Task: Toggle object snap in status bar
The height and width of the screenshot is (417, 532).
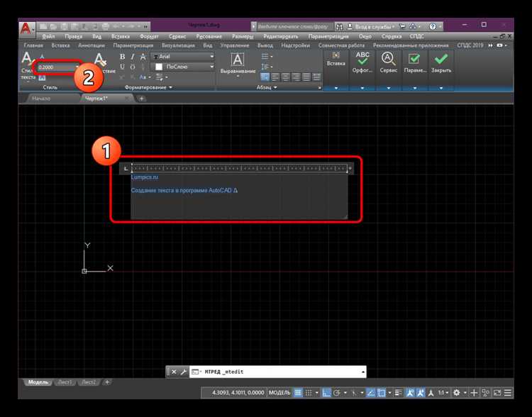Action: pos(382,393)
